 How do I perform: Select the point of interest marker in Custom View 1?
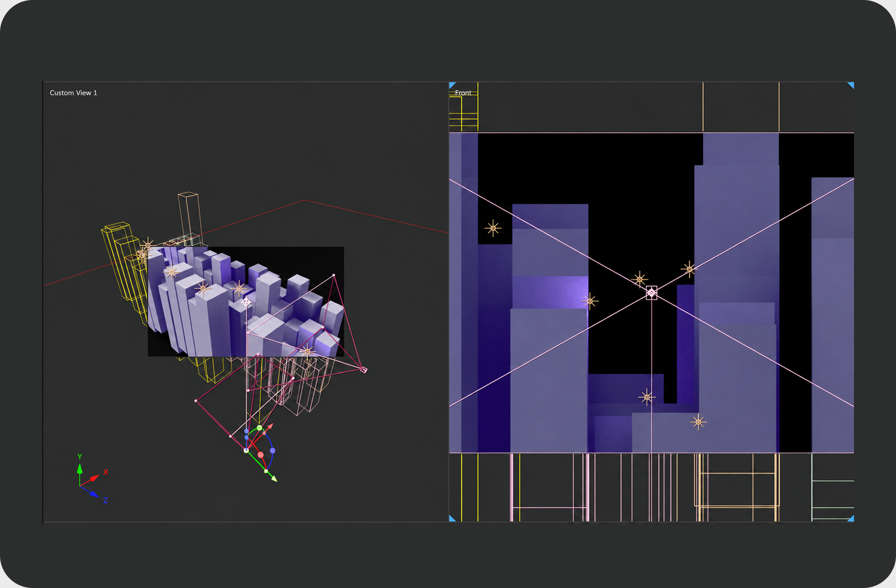(246, 302)
